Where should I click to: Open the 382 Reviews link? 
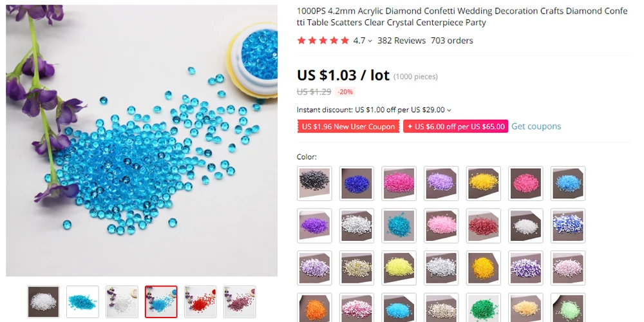(401, 40)
